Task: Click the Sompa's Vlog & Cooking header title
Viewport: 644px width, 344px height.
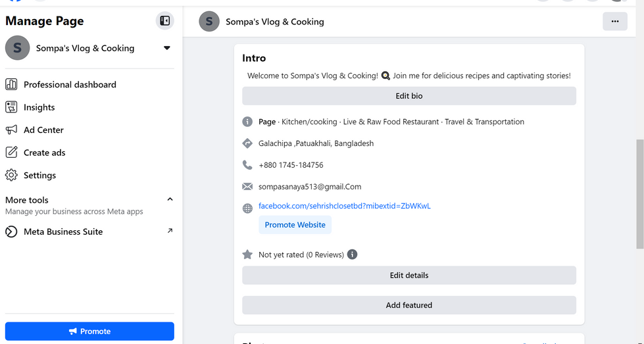Action: click(275, 22)
